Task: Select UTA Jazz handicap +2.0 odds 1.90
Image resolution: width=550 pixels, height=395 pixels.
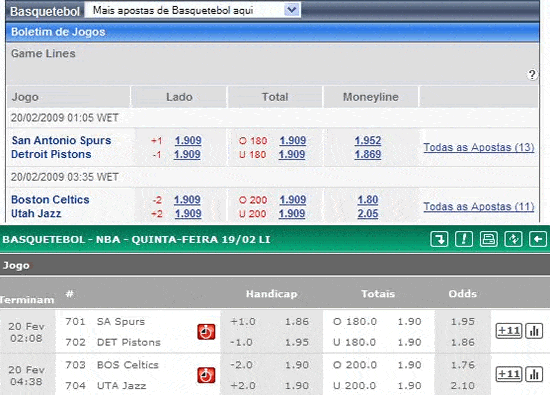Action: (x=297, y=386)
